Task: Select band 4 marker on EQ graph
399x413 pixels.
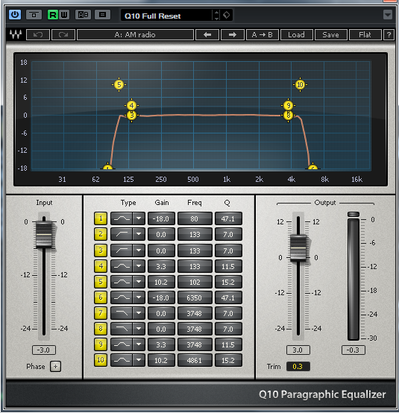Action: click(132, 105)
